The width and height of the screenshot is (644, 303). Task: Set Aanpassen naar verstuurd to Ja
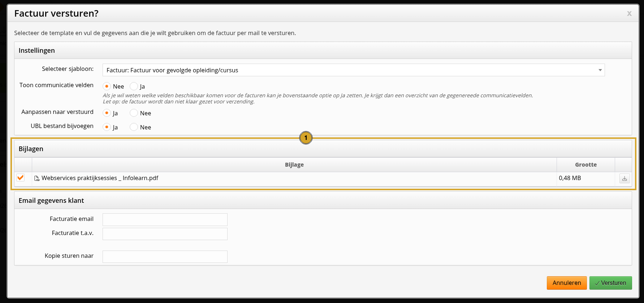tap(107, 113)
